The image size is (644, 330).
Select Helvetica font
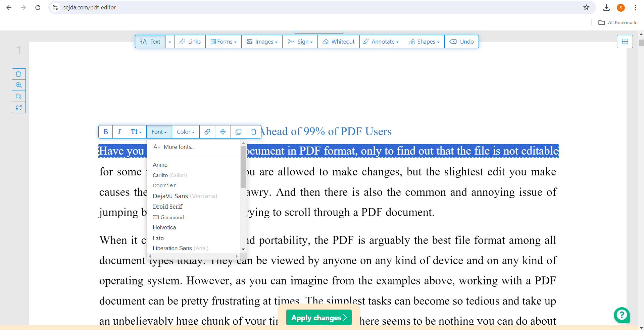coord(164,227)
